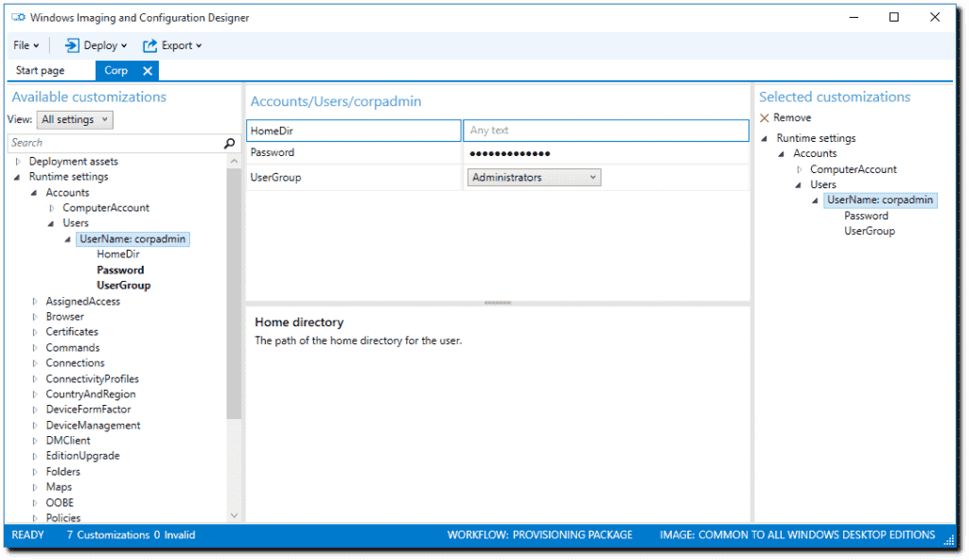Click the Remove X icon

point(765,117)
